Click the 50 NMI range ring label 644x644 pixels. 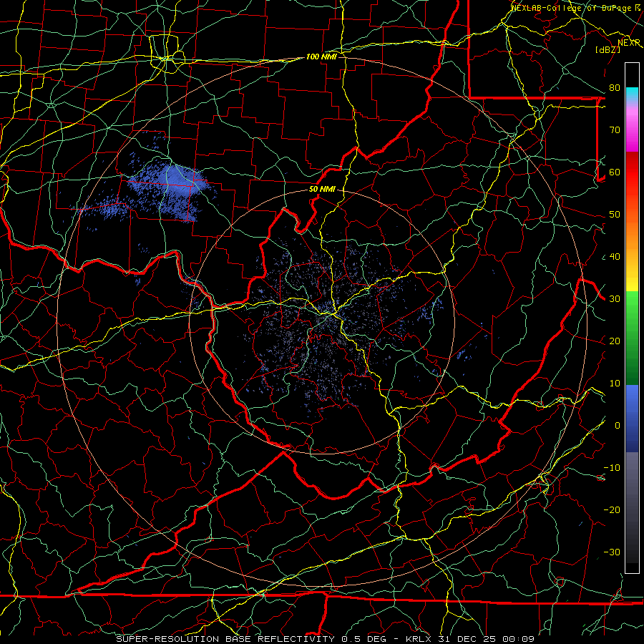coord(322,190)
